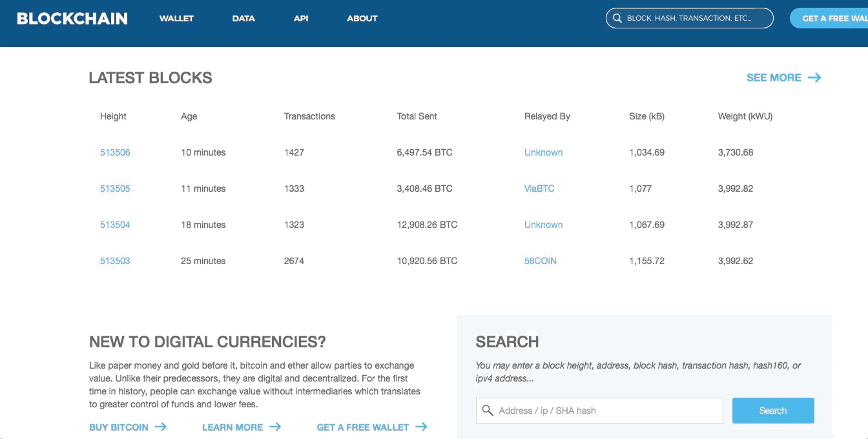Open block 513506

pos(115,152)
